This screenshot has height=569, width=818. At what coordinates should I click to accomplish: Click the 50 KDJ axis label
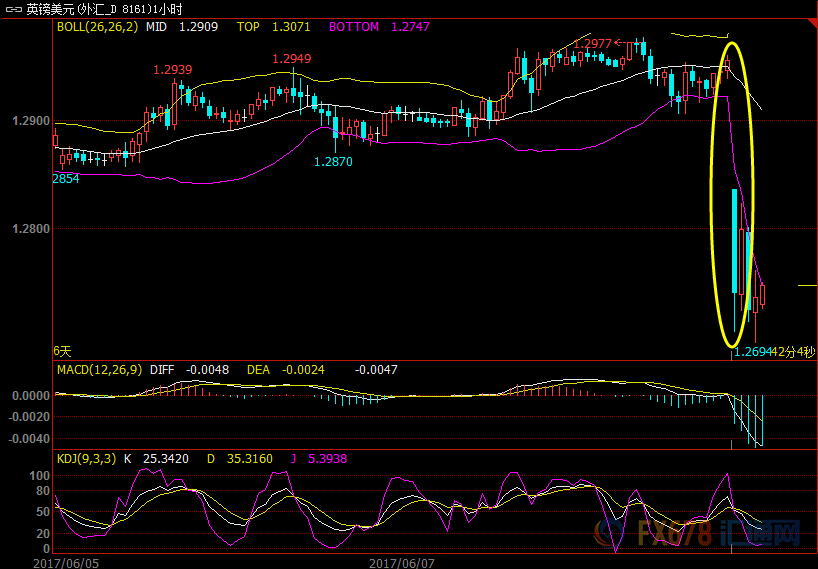point(43,512)
